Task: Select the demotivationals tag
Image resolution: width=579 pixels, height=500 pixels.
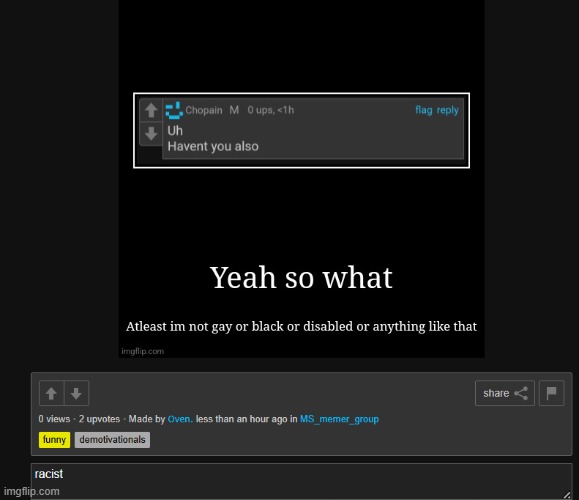Action: (112, 440)
